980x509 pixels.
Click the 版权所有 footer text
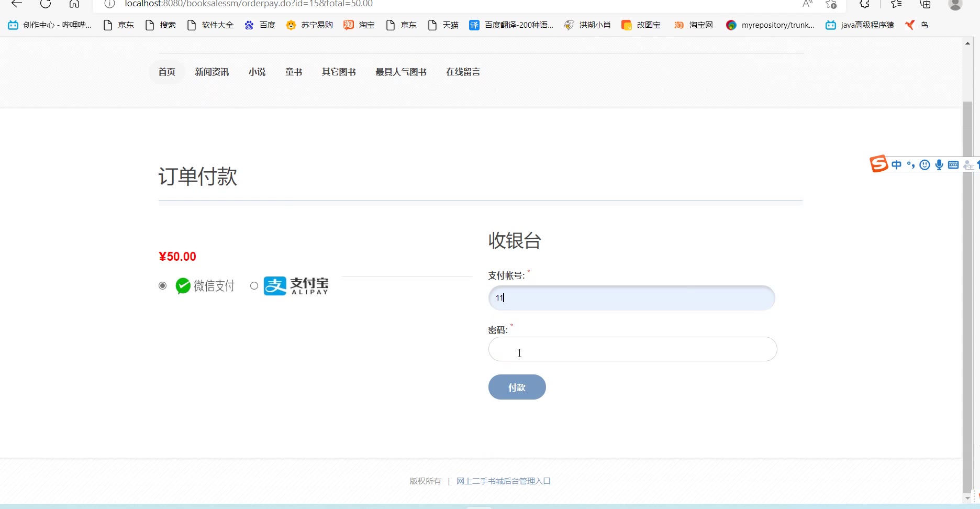(x=425, y=481)
